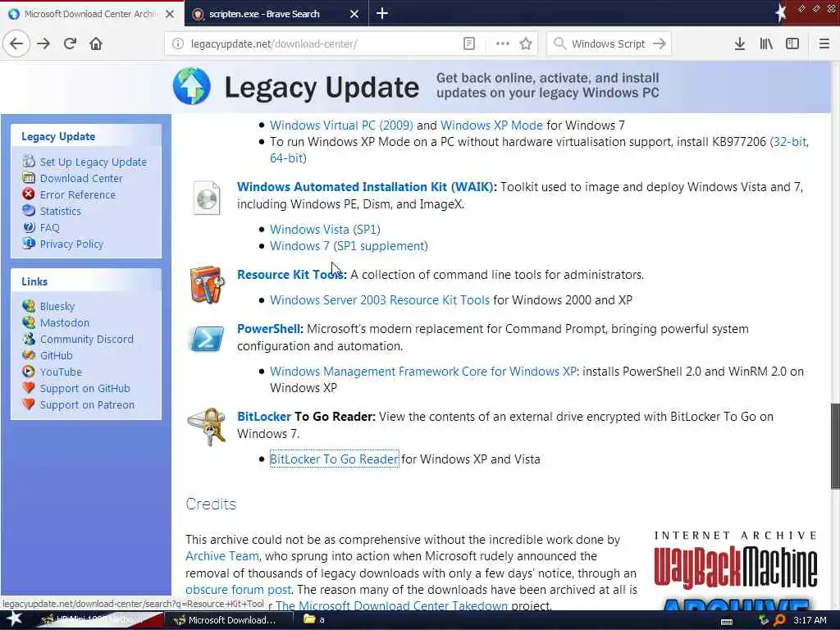Click the Windows Script search box
840x630 pixels.
[608, 44]
